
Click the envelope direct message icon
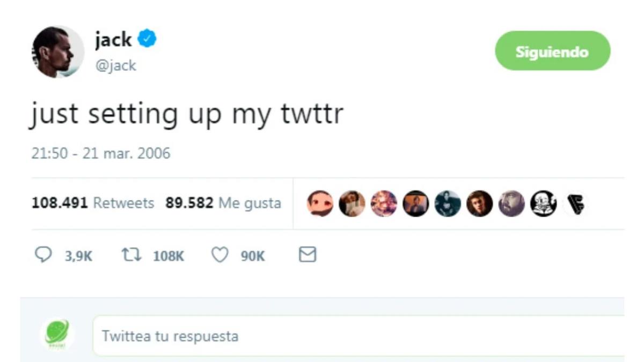[307, 255]
